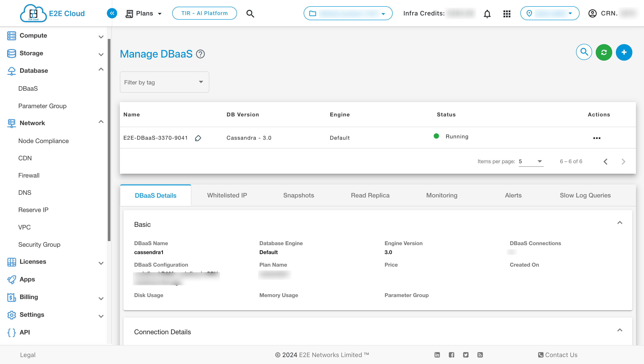Refresh the DBaaS list
Screen dimensions: 644x364
pyautogui.click(x=604, y=52)
